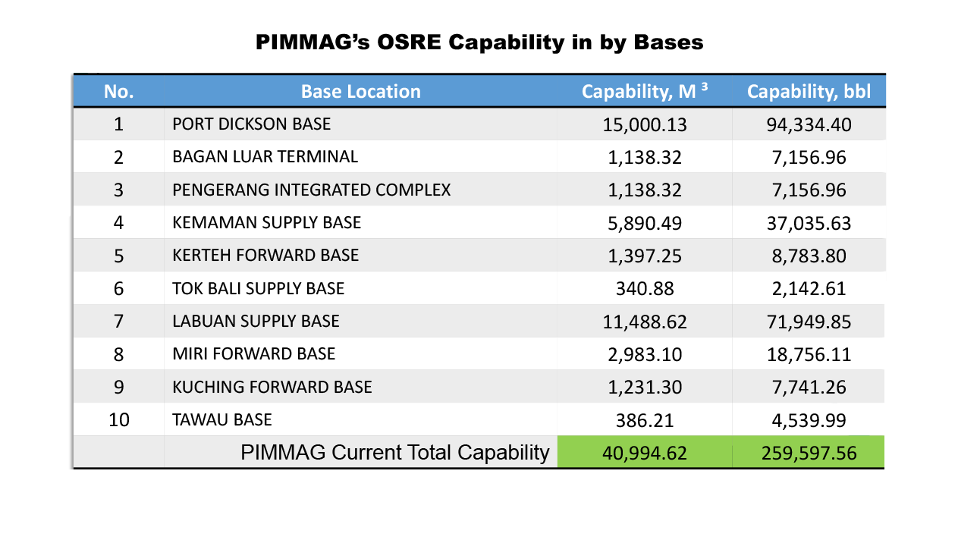
Task: Select the KERTEH FORWARD BASE cell
Action: click(265, 256)
